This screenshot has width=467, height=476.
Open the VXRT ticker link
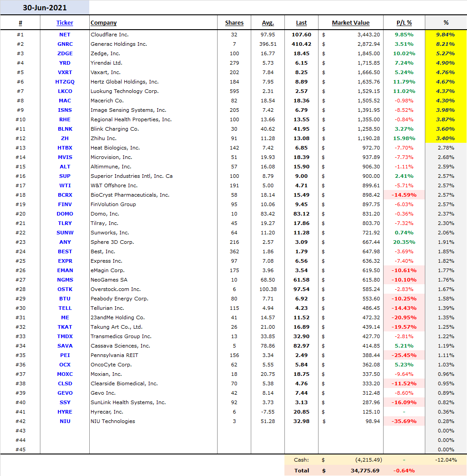(65, 72)
